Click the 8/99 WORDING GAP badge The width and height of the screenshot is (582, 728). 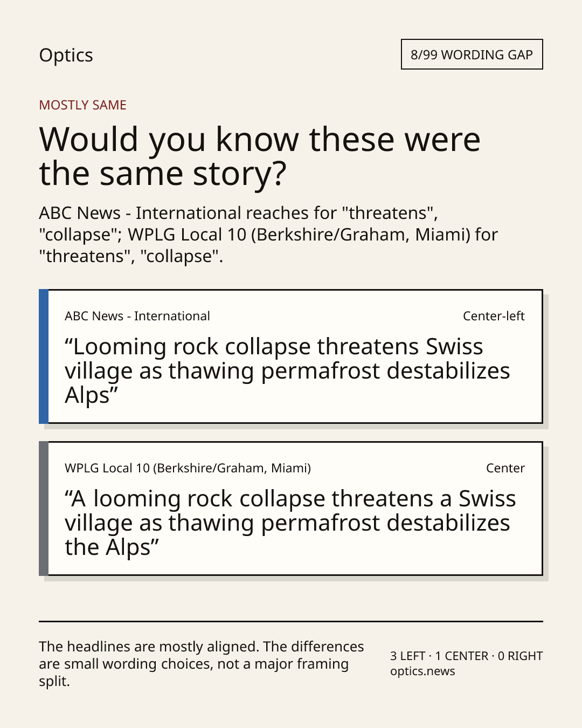tap(472, 54)
